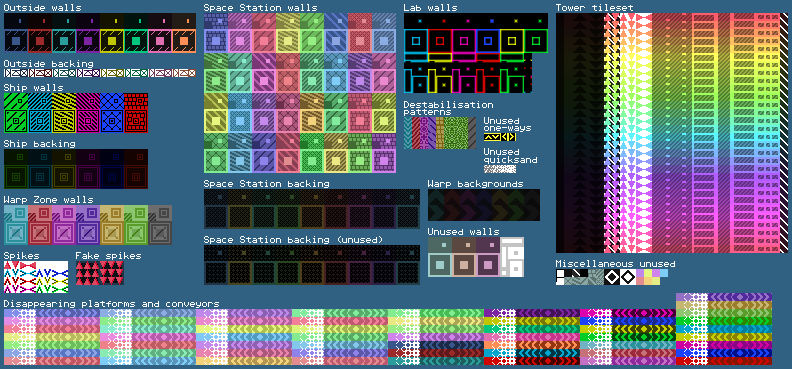Image resolution: width=792 pixels, height=369 pixels.
Task: Click the blue Lab walls square
Action: (x=488, y=41)
